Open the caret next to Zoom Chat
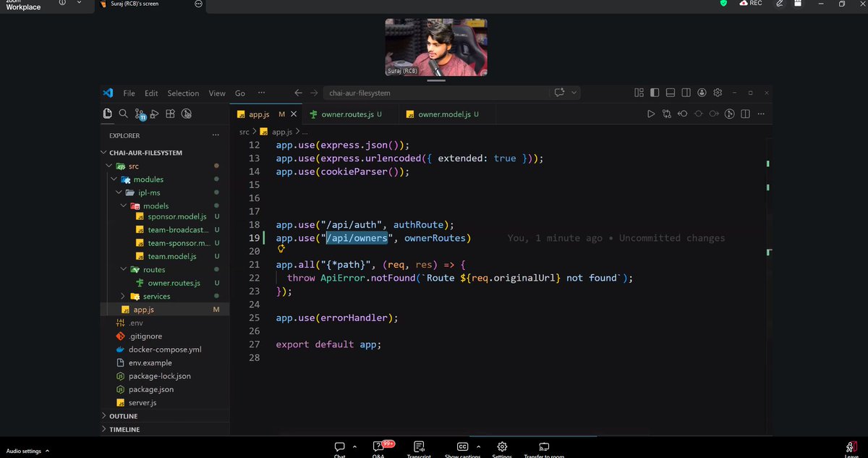 point(354,446)
